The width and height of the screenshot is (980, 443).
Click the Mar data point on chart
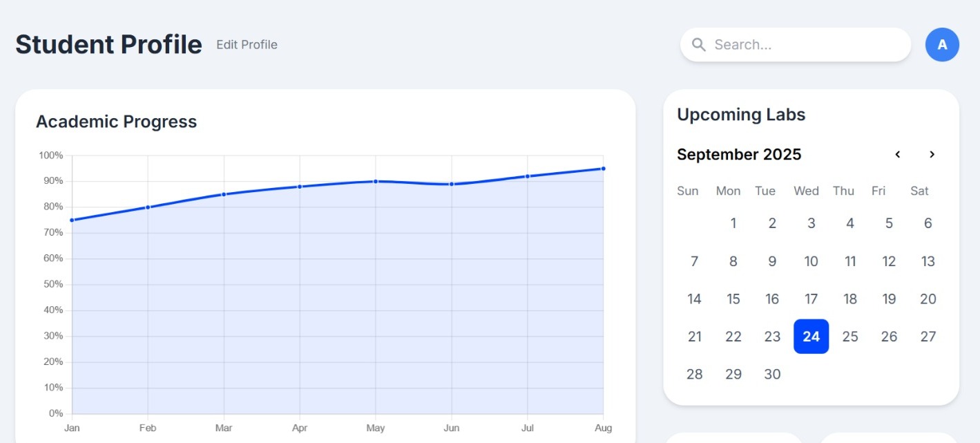click(x=224, y=194)
